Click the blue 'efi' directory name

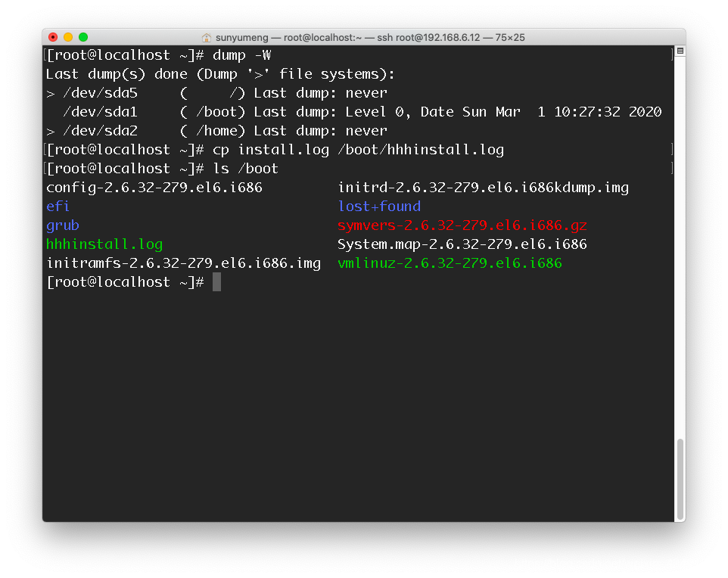pos(58,207)
